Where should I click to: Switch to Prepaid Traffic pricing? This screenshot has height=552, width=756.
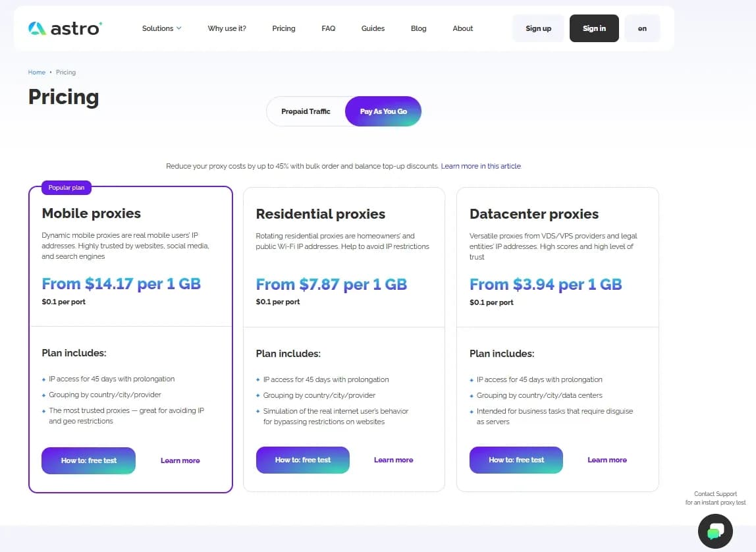306,111
